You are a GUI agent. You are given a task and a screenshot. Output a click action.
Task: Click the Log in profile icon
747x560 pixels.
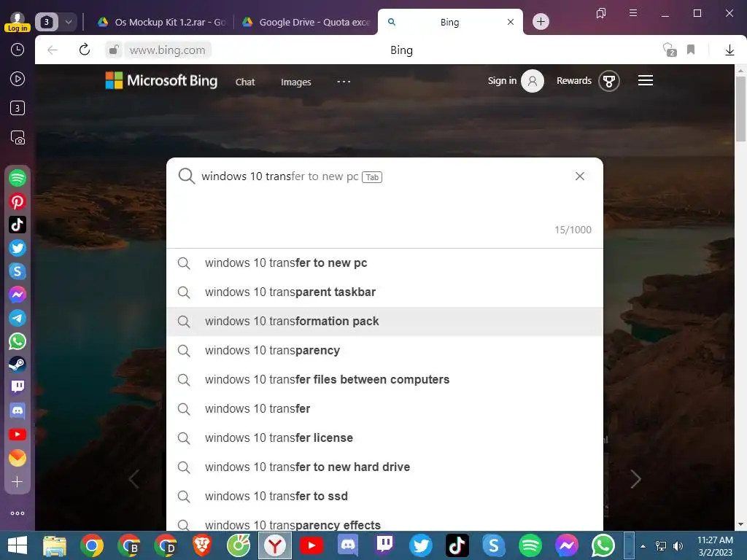[x=18, y=22]
